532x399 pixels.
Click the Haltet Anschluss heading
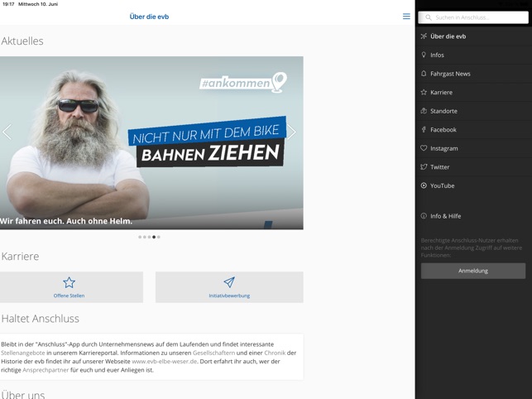[40, 319]
